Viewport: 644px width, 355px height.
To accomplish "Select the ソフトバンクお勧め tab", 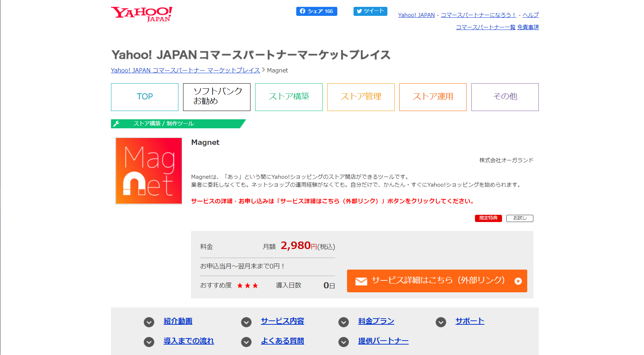I will [217, 97].
